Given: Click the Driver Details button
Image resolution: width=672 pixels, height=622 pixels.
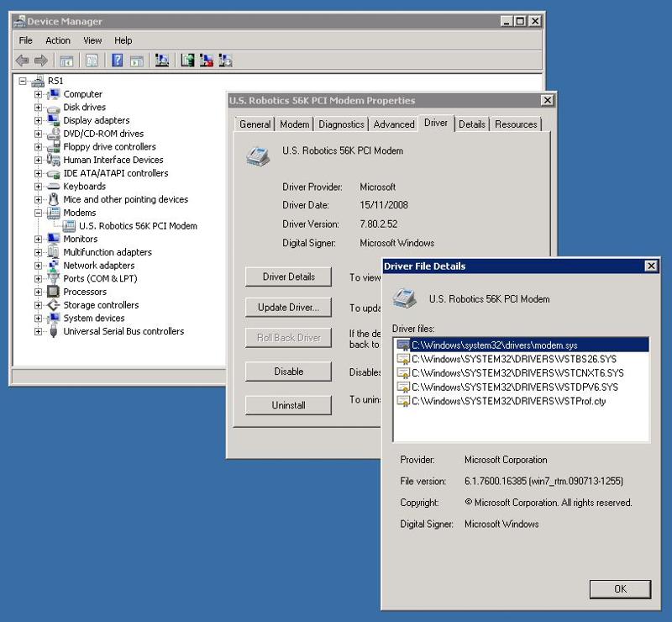Looking at the screenshot, I should tap(289, 277).
